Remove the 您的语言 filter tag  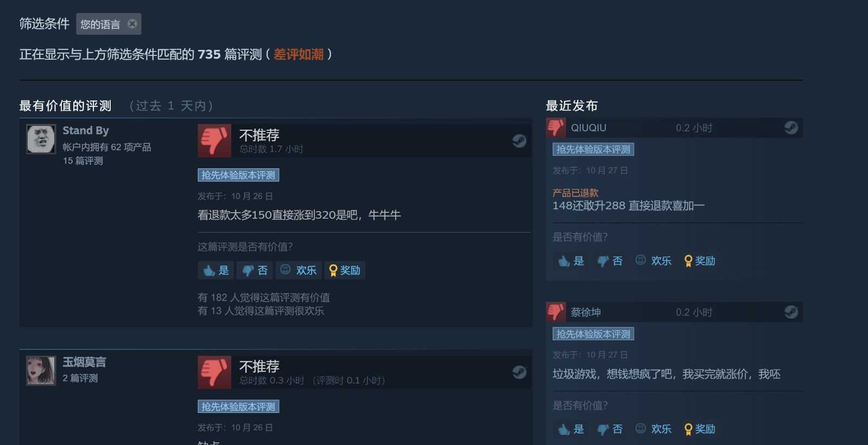pos(132,24)
